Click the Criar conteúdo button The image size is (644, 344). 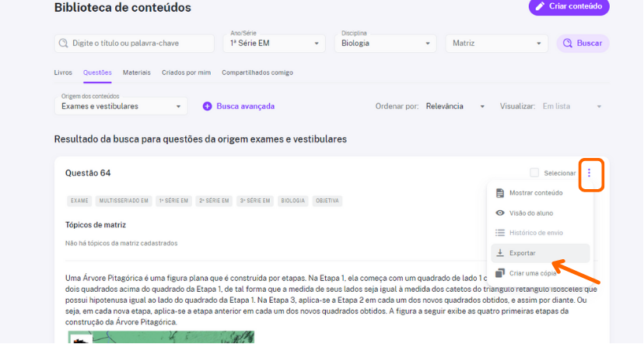[x=569, y=6]
